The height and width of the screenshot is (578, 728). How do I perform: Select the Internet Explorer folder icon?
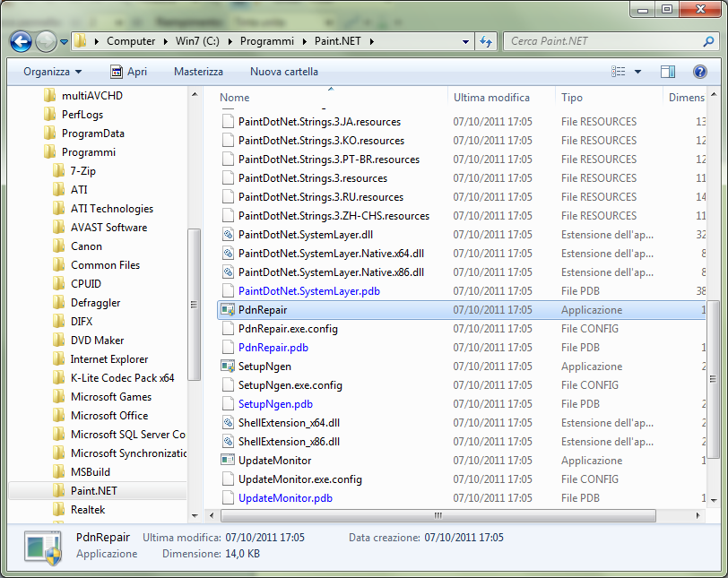58,359
